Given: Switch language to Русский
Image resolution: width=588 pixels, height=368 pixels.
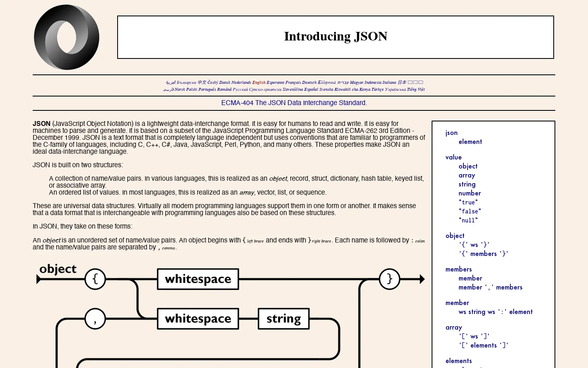Looking at the screenshot, I should [x=241, y=90].
